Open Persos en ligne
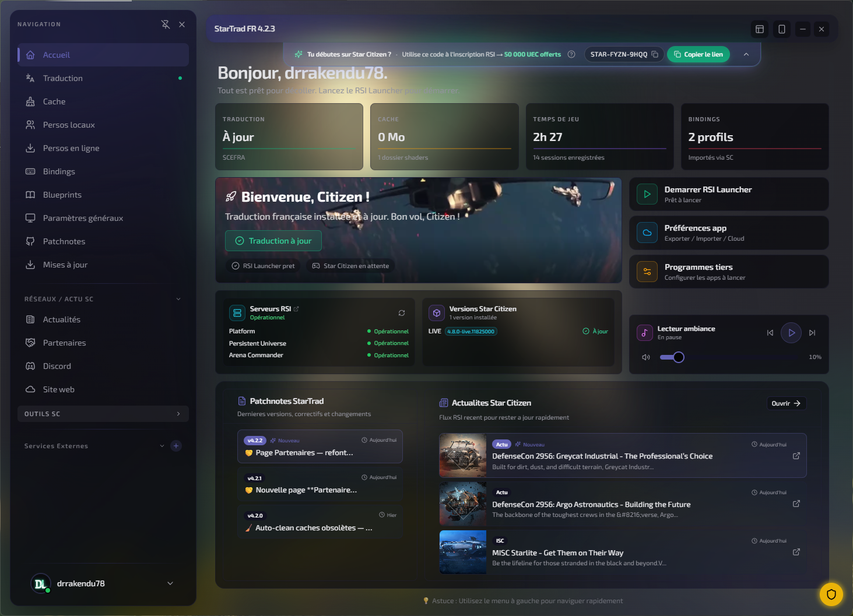This screenshot has width=853, height=616. coord(103,148)
